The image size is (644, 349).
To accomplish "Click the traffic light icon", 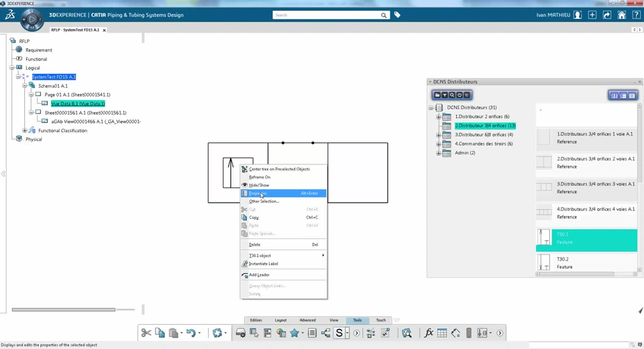I will [469, 333].
